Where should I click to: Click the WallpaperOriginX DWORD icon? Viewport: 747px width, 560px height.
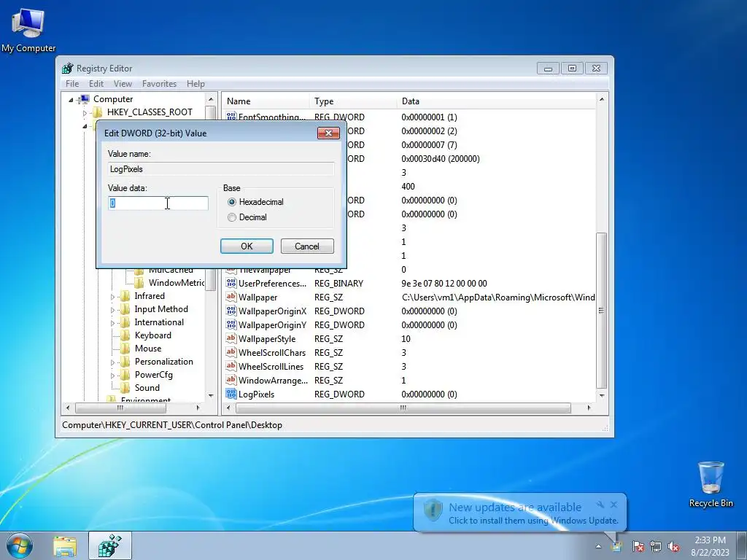[x=231, y=311]
